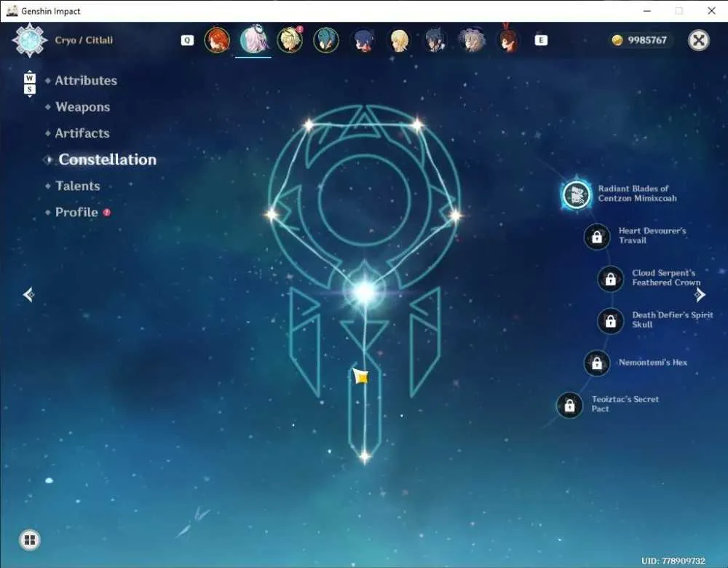
Task: Select the teal-haired character portrait
Action: (x=326, y=40)
